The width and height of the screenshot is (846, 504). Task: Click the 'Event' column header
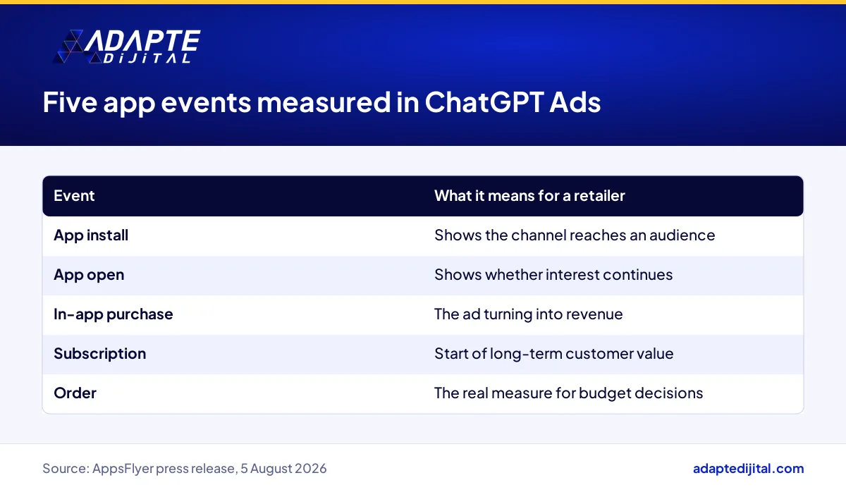[x=74, y=196]
